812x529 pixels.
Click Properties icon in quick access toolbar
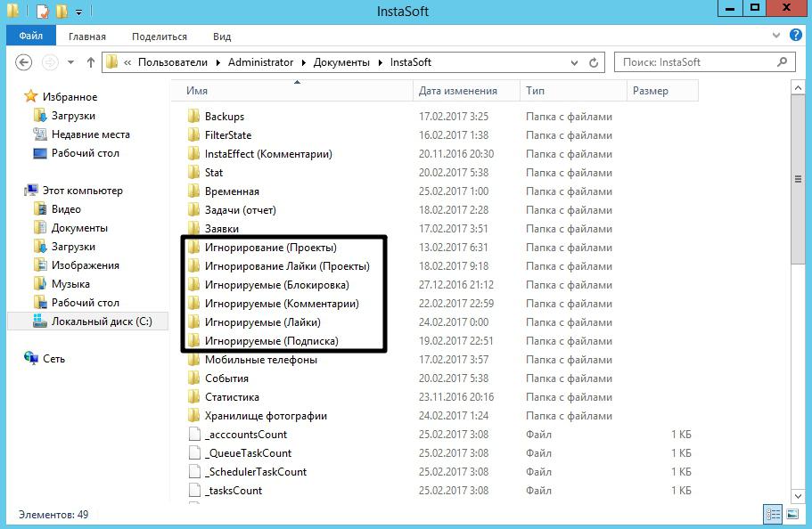pos(43,11)
